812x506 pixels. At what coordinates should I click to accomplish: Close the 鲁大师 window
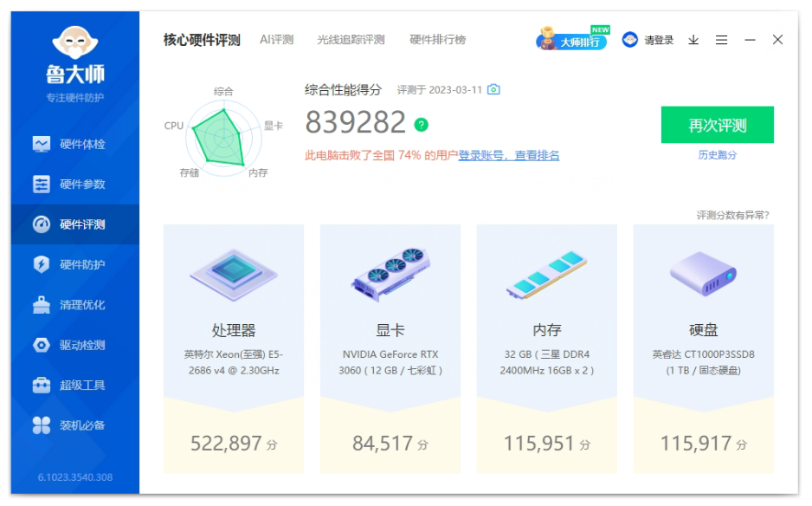[x=777, y=40]
